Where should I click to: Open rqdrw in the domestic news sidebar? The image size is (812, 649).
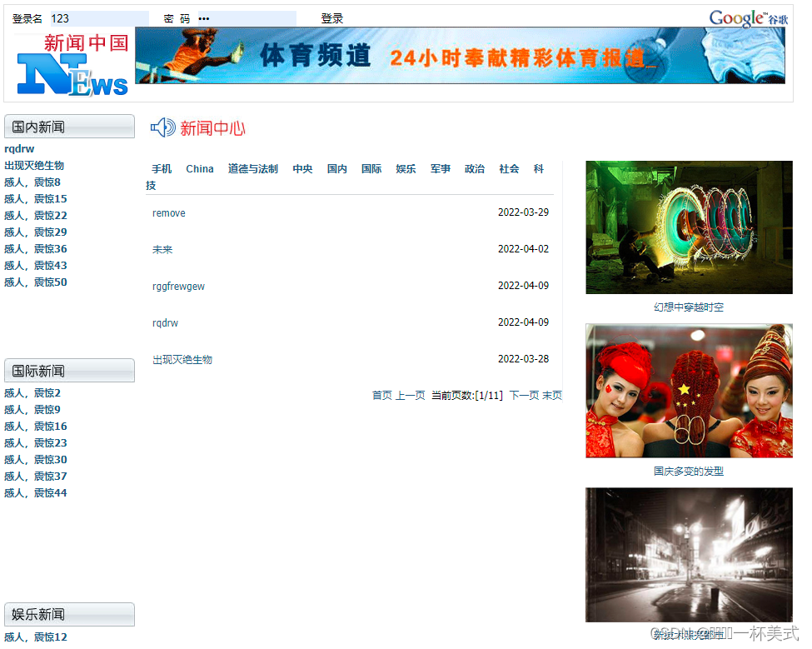[x=19, y=149]
